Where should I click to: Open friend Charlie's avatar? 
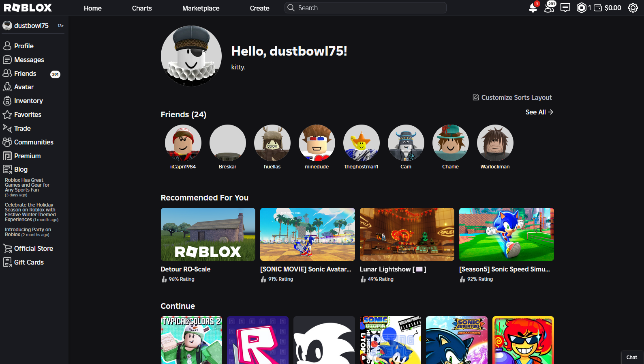(x=451, y=143)
